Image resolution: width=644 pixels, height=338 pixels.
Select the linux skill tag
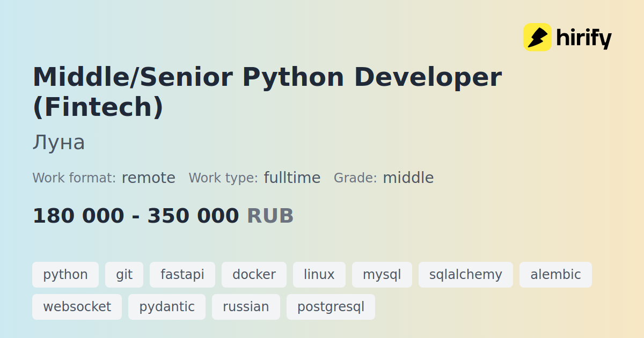pyautogui.click(x=319, y=275)
